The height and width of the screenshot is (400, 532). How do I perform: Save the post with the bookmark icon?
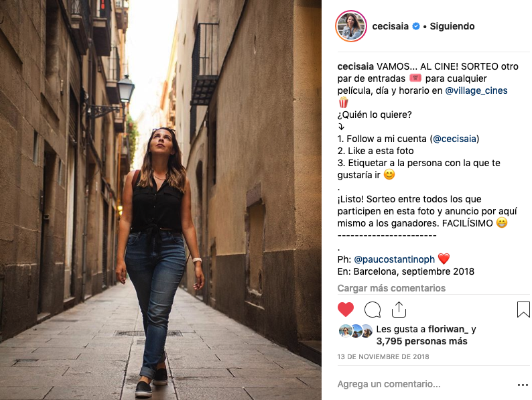(523, 310)
